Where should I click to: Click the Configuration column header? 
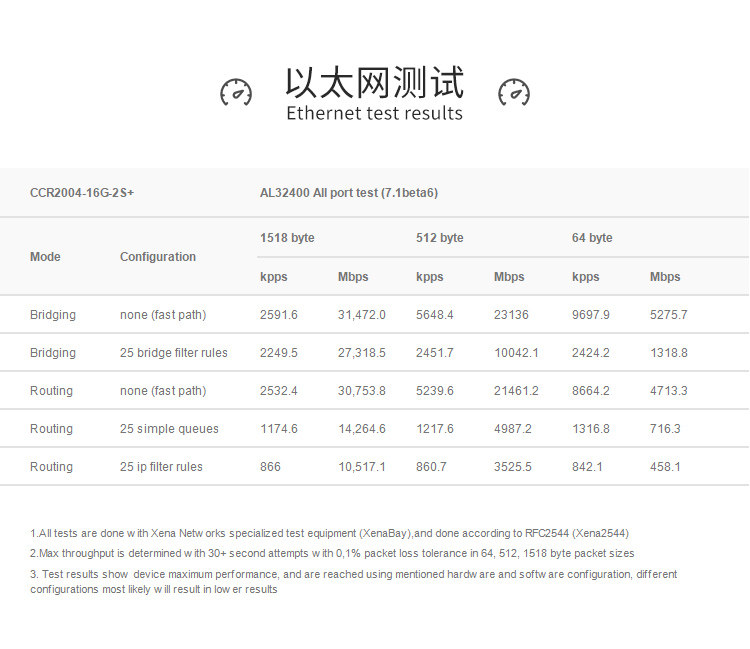pyautogui.click(x=158, y=257)
